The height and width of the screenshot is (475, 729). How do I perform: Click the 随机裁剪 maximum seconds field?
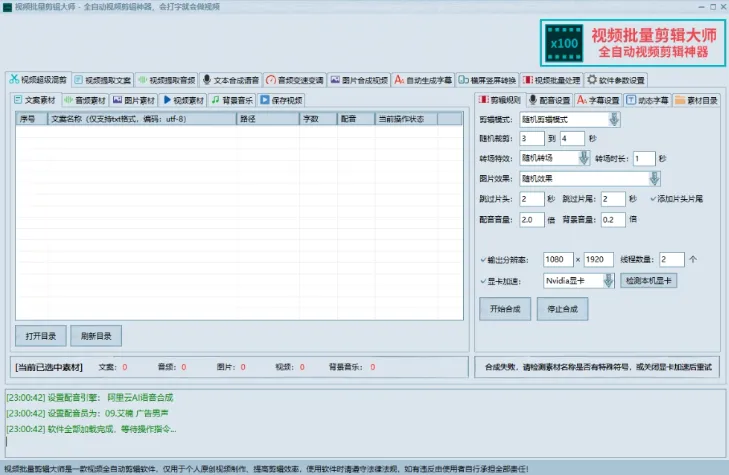(x=572, y=139)
